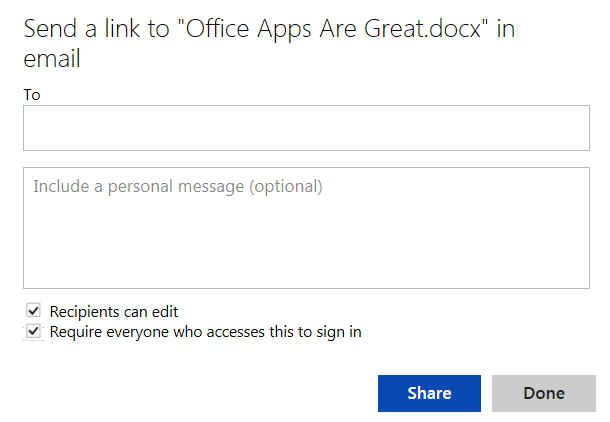
Task: Click the "Recipients can edit" label text
Action: 114,312
